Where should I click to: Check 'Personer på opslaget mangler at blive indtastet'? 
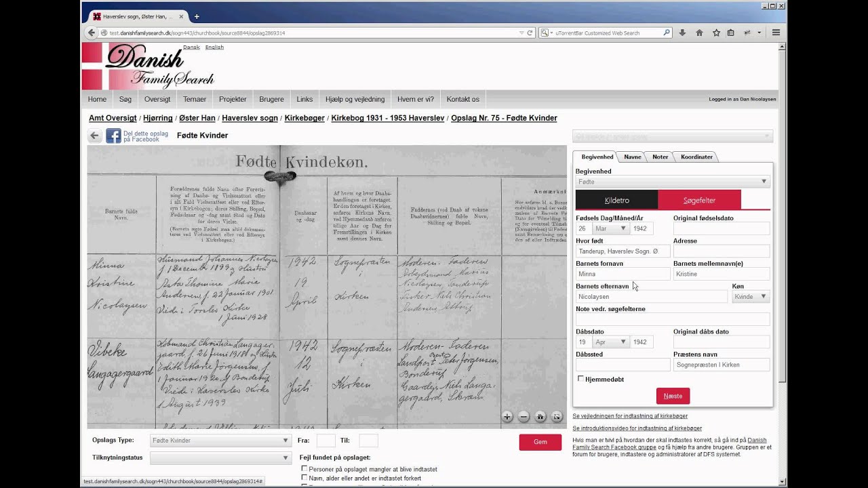click(304, 468)
